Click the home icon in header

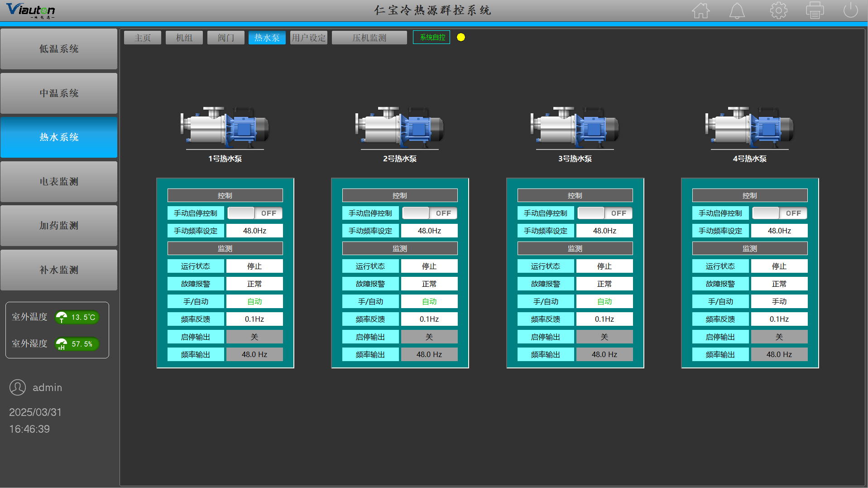click(700, 10)
